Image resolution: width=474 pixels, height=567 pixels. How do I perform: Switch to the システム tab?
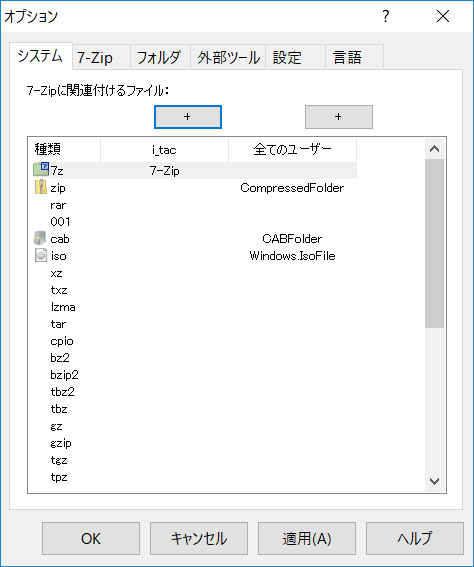(x=40, y=56)
